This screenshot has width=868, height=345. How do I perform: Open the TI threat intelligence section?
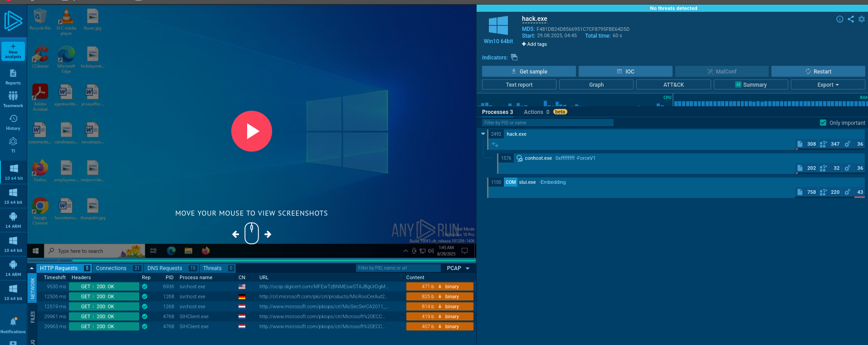click(13, 145)
